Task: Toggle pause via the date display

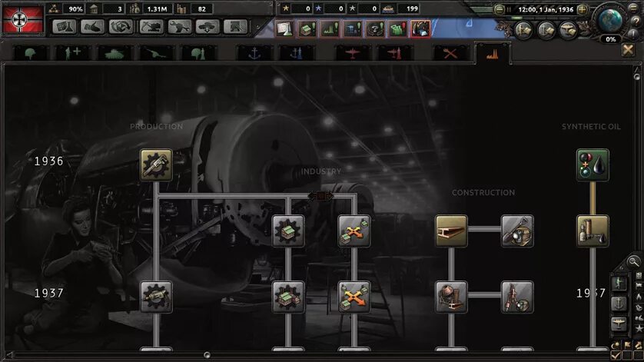Action: pos(546,9)
